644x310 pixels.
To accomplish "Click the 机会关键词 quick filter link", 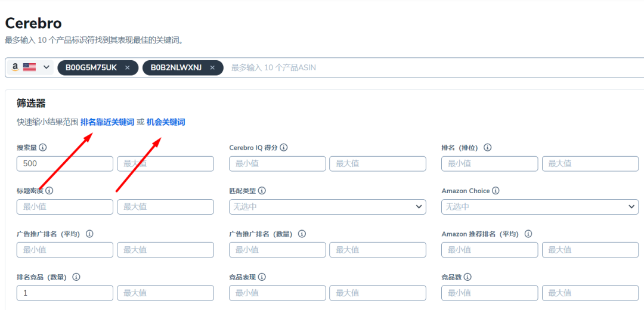I will coord(166,122).
